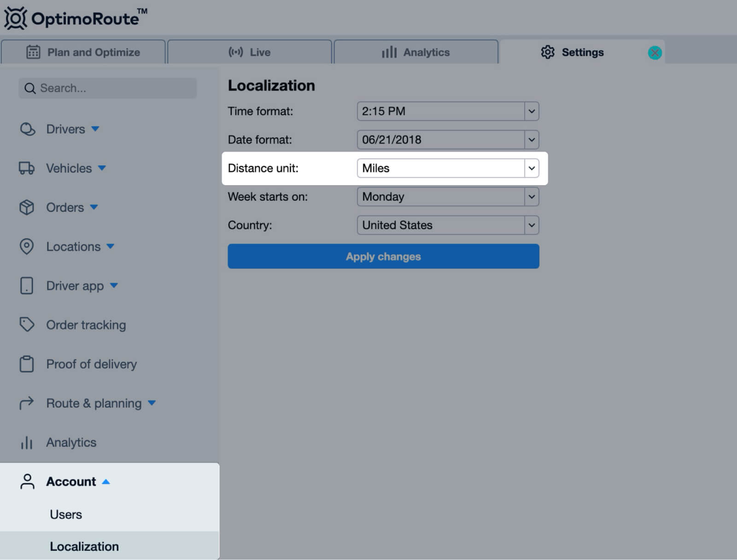Click the Proof of delivery clipboard icon

pyautogui.click(x=27, y=364)
